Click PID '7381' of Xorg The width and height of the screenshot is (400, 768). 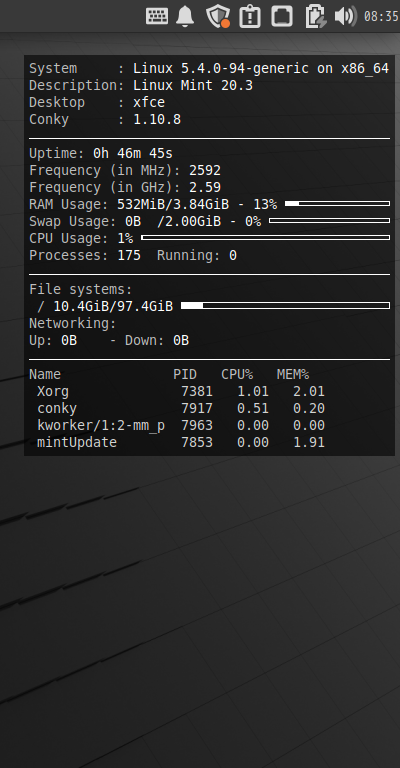[x=197, y=392]
